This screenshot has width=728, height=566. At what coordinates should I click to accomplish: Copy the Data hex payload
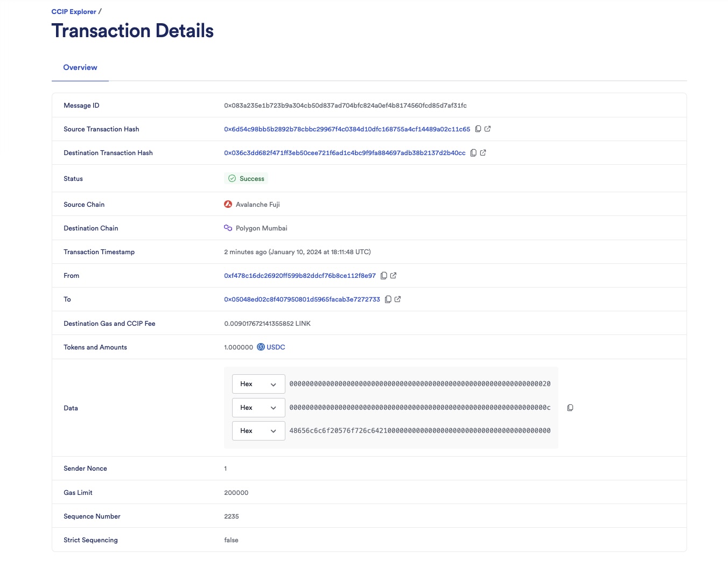coord(570,408)
